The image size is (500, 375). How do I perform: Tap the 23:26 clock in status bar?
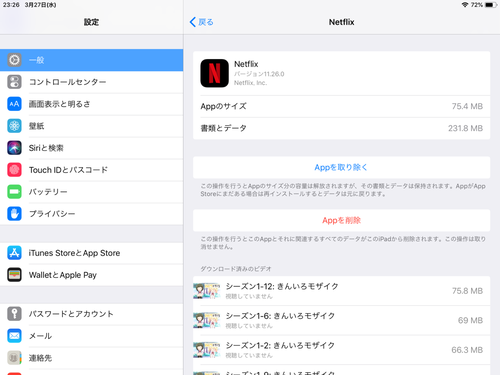point(11,5)
